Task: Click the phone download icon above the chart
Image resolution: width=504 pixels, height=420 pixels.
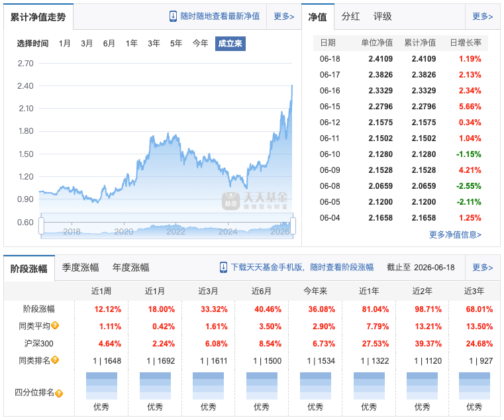Action: click(173, 17)
